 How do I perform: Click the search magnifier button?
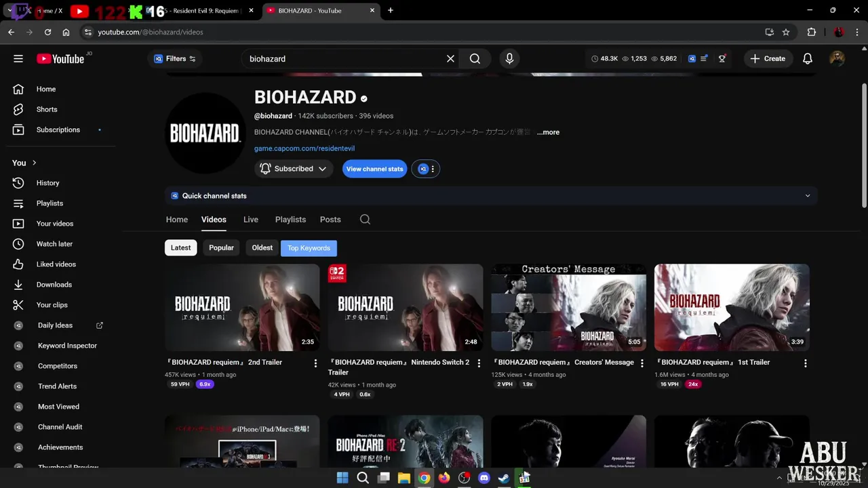(x=475, y=59)
